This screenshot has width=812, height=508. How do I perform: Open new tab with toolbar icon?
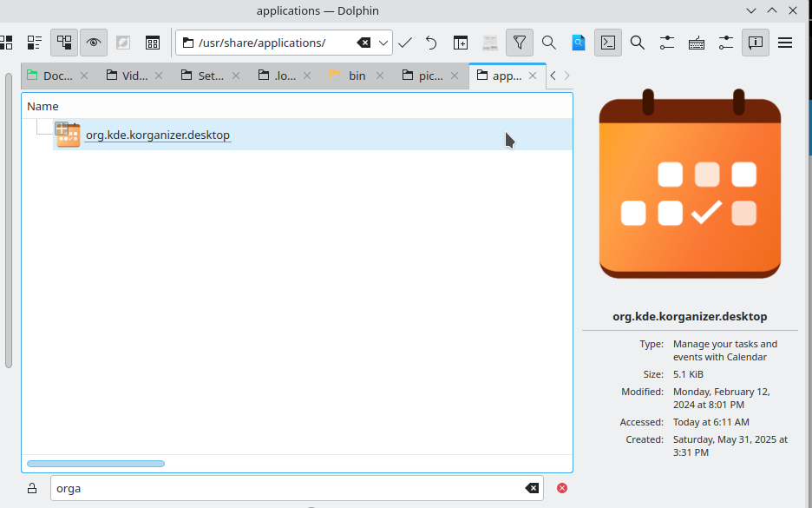[x=461, y=43]
